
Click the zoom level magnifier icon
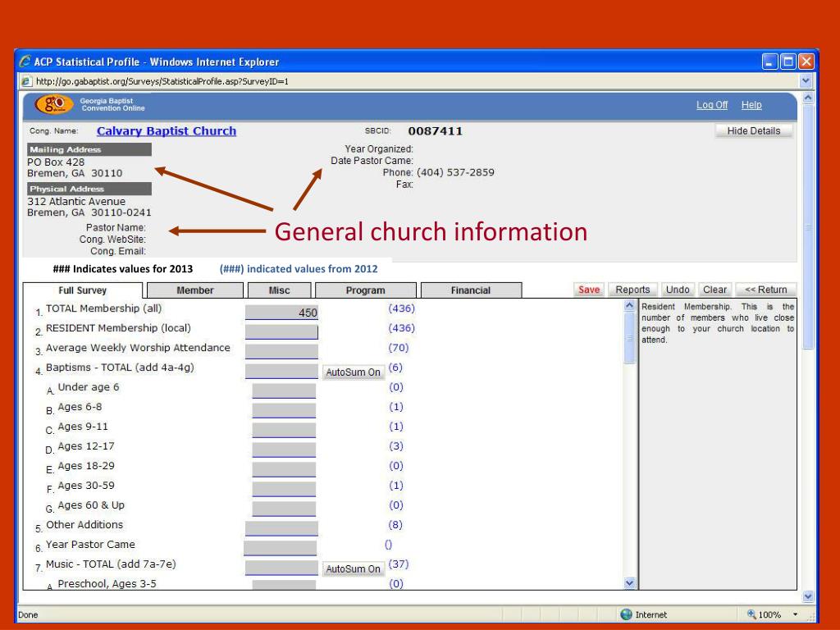click(x=751, y=614)
